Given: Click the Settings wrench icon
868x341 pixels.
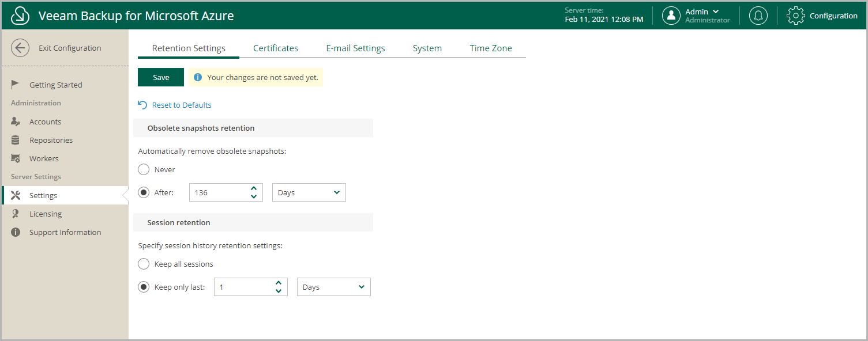Looking at the screenshot, I should (16, 195).
